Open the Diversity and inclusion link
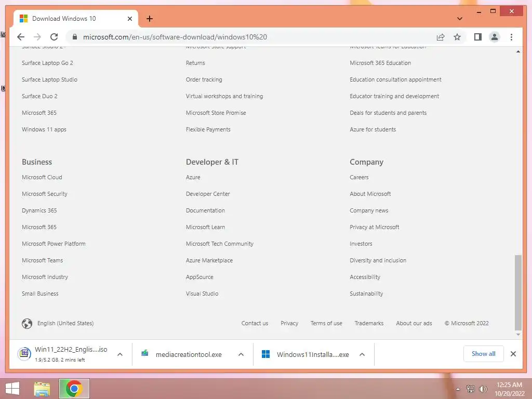The image size is (532, 399). 378,260
